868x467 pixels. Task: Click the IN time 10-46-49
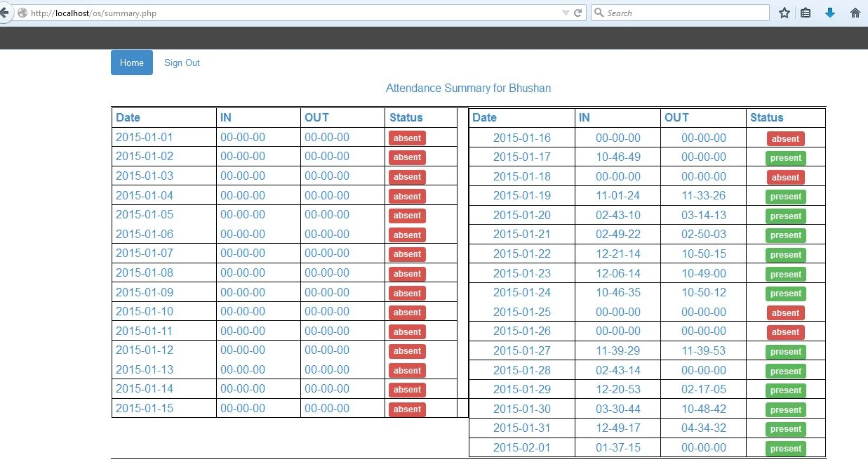pos(618,157)
